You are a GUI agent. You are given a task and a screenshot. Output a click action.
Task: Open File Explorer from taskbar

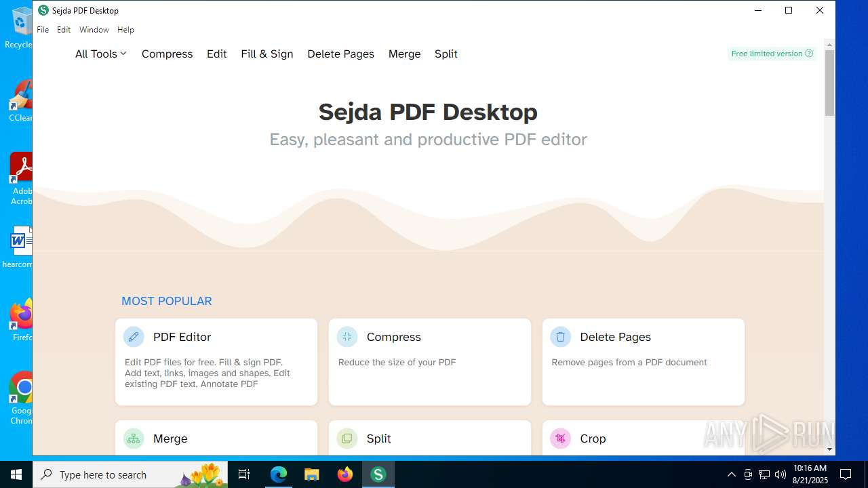point(311,474)
